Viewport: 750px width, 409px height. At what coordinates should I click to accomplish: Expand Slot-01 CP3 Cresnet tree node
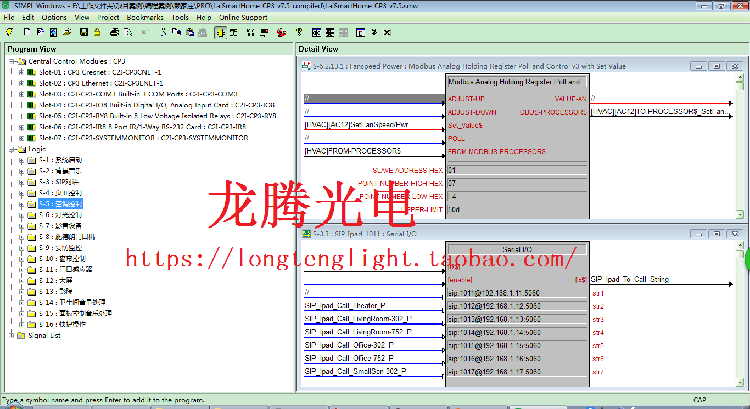pos(21,72)
